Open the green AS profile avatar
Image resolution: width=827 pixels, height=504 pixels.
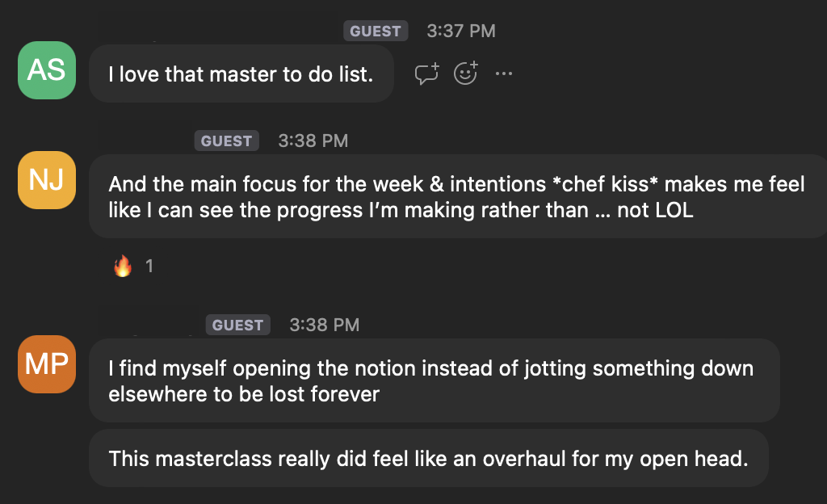(x=46, y=70)
